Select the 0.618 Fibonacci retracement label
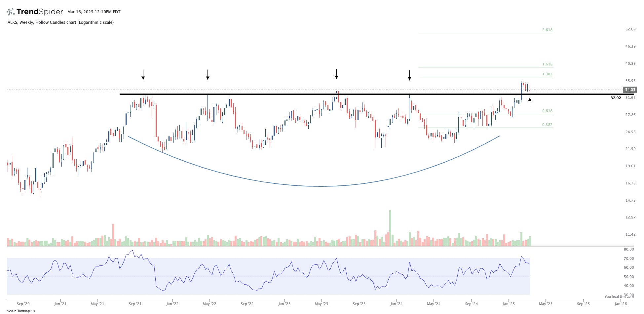The image size is (644, 314). [x=547, y=111]
